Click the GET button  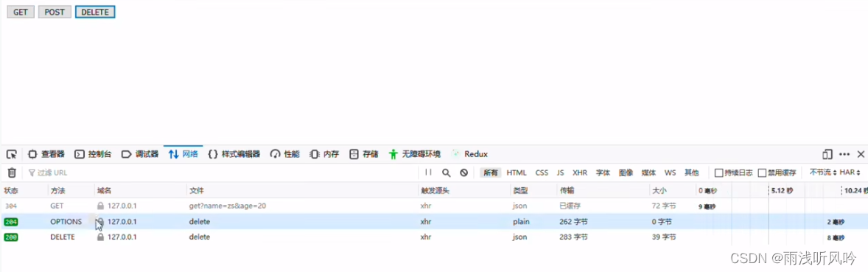point(21,13)
